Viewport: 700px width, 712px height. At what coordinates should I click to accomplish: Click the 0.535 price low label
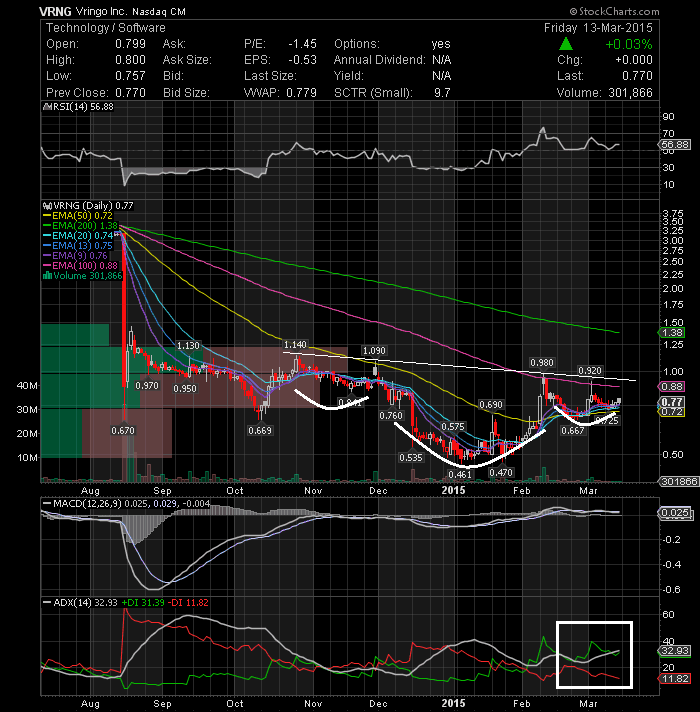click(411, 457)
